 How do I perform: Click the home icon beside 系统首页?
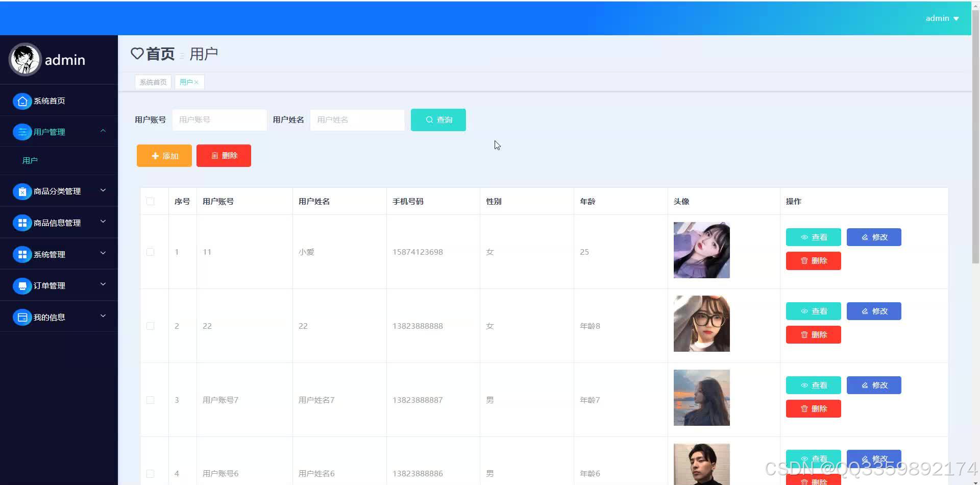[x=22, y=101]
